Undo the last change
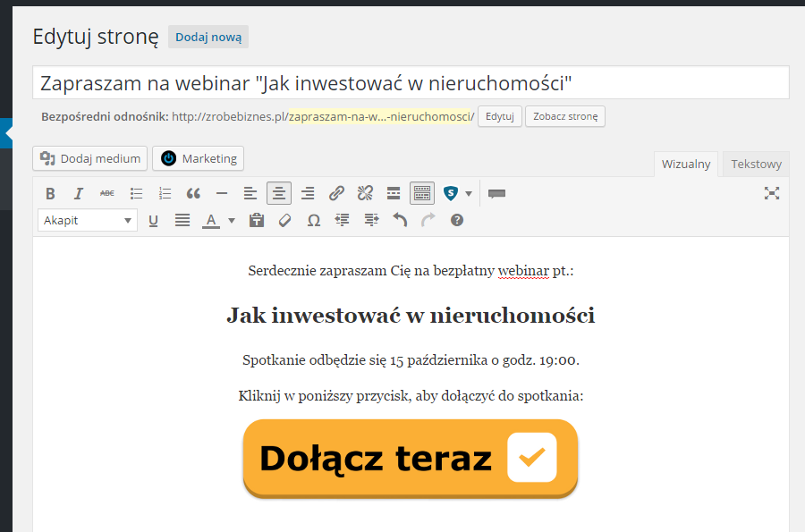 [400, 220]
